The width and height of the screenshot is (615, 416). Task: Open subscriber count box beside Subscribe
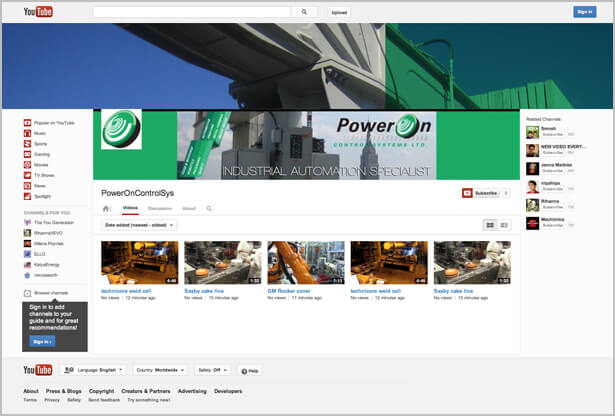tap(506, 193)
